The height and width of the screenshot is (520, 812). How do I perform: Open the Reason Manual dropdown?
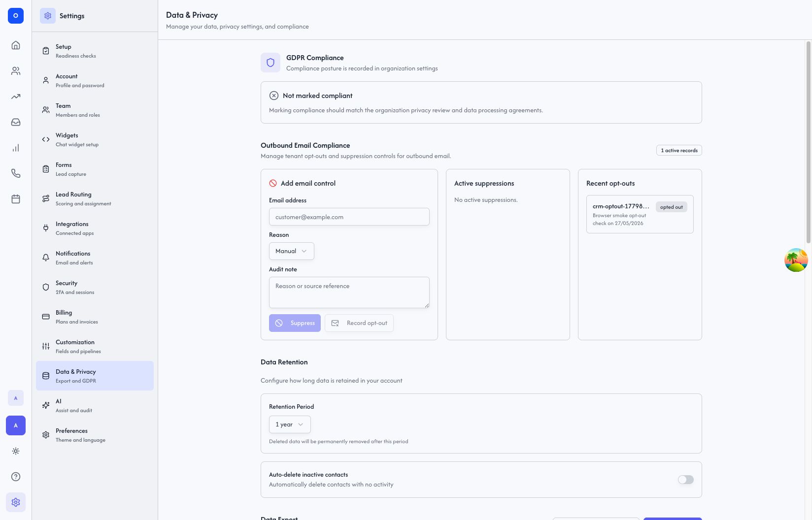[292, 251]
